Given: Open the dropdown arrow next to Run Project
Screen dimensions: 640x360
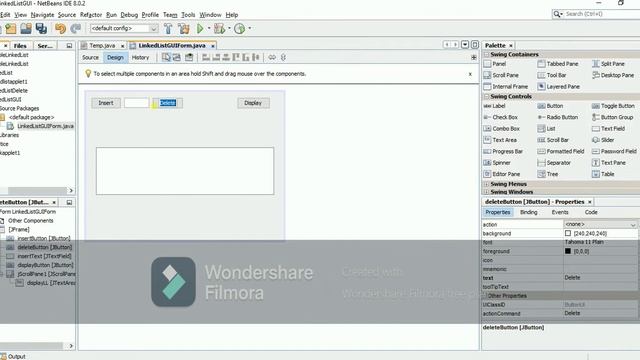Looking at the screenshot, I should (209, 28).
